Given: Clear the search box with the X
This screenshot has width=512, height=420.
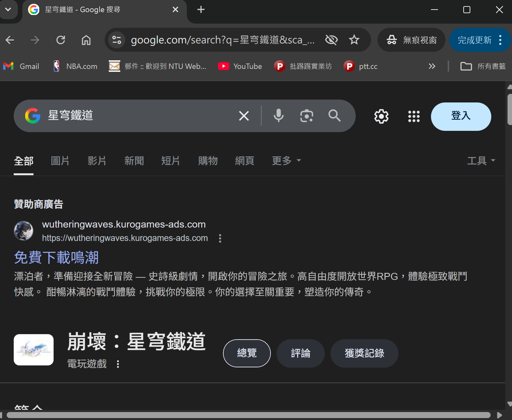Looking at the screenshot, I should tap(244, 116).
